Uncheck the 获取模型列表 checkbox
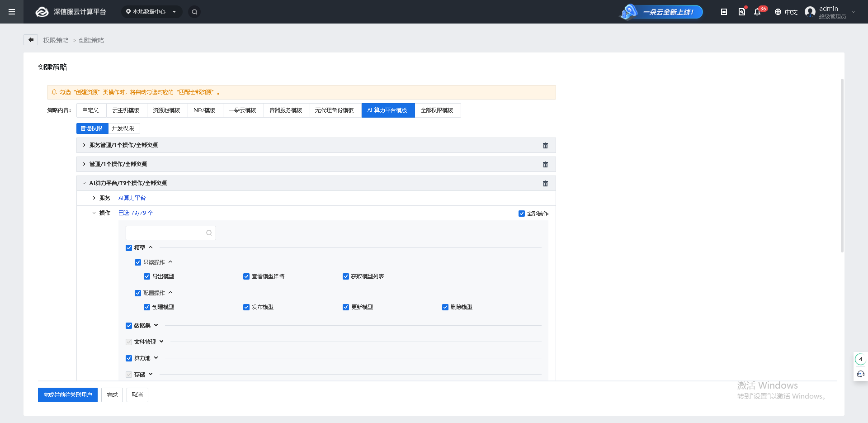 pyautogui.click(x=346, y=276)
